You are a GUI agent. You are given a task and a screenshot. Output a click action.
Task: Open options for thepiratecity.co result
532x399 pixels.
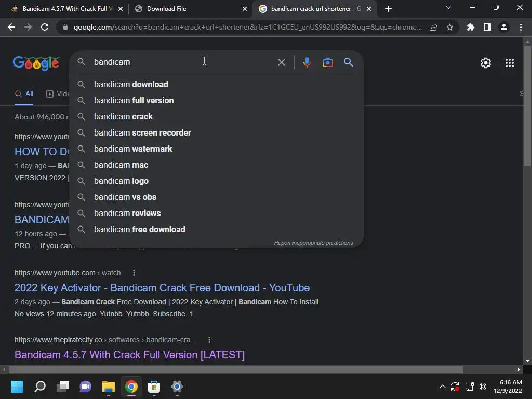point(209,340)
